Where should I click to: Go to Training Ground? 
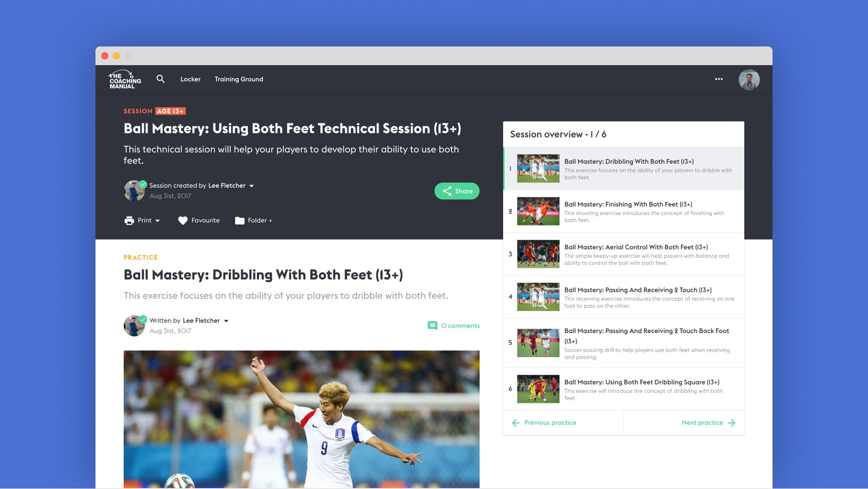[238, 79]
